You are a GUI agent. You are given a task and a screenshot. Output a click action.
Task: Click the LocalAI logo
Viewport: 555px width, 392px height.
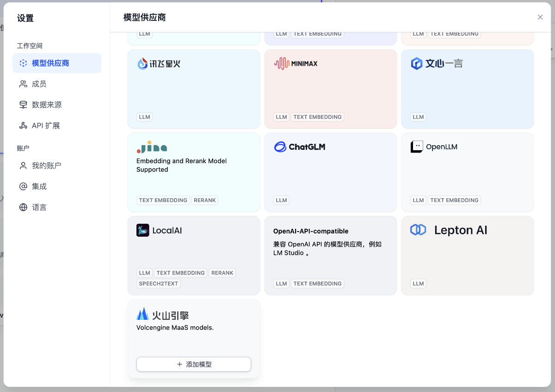point(159,230)
